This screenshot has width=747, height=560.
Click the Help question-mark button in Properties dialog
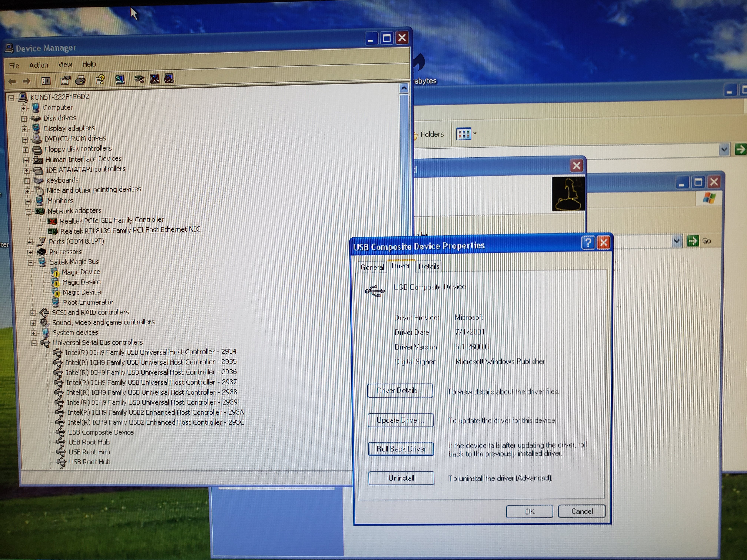tap(588, 243)
